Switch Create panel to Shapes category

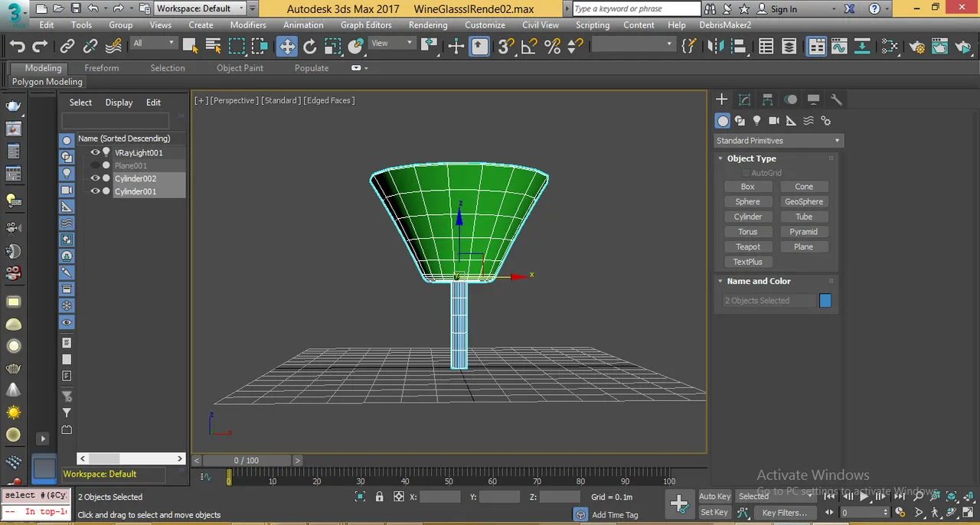[740, 121]
